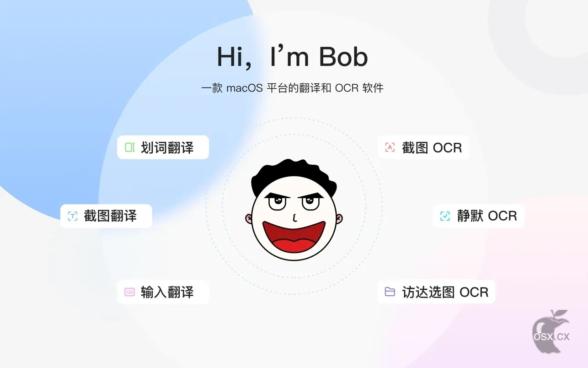Click the pink keyboard icon beside 输入翻译
The width and height of the screenshot is (588, 368).
(130, 292)
